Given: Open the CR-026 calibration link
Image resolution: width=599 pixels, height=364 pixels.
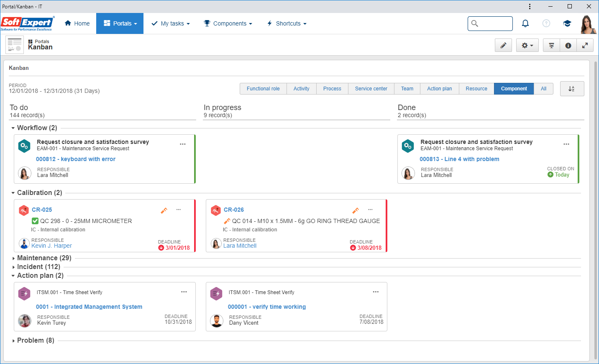Looking at the screenshot, I should point(234,210).
